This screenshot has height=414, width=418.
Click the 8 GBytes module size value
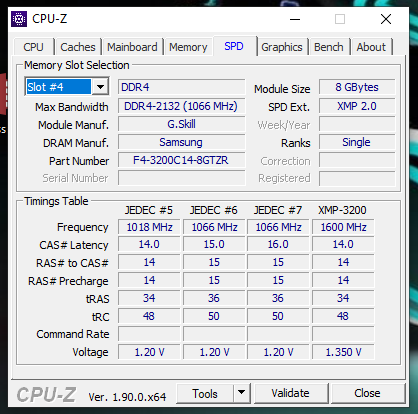click(357, 87)
